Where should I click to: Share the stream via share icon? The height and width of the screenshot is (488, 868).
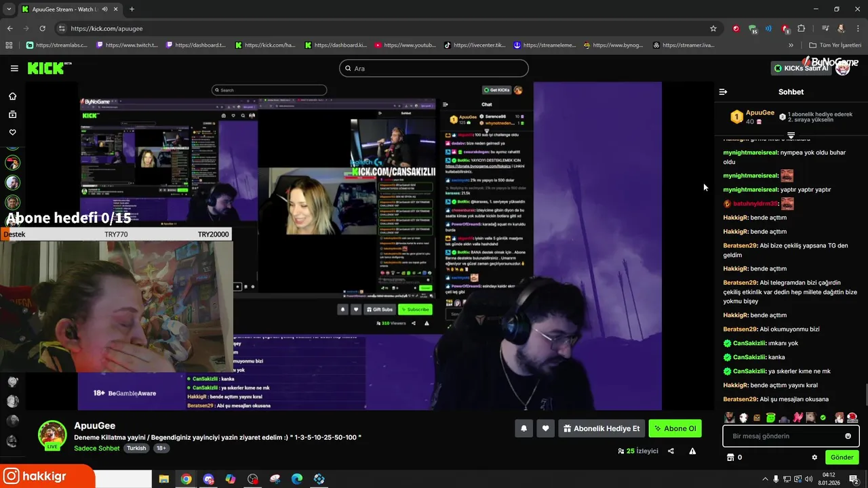coord(671,451)
